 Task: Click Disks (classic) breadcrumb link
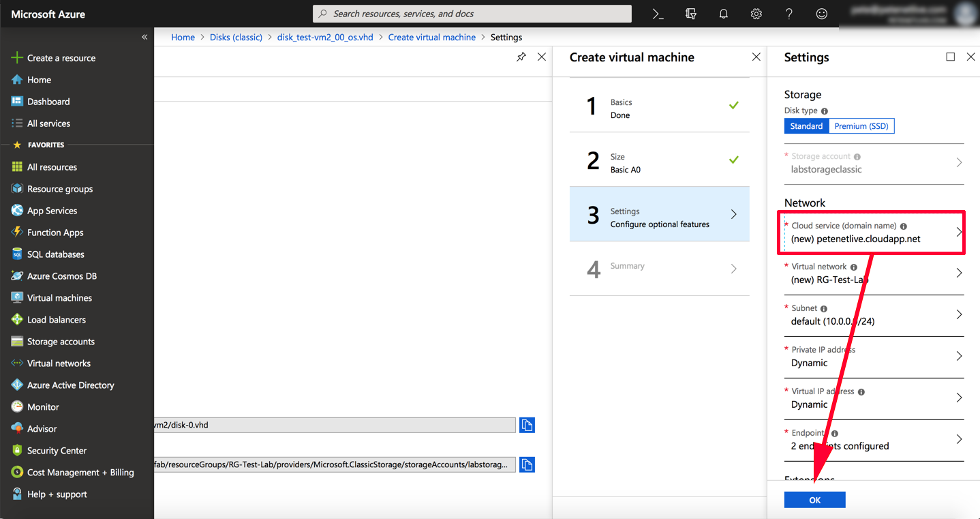(x=236, y=38)
